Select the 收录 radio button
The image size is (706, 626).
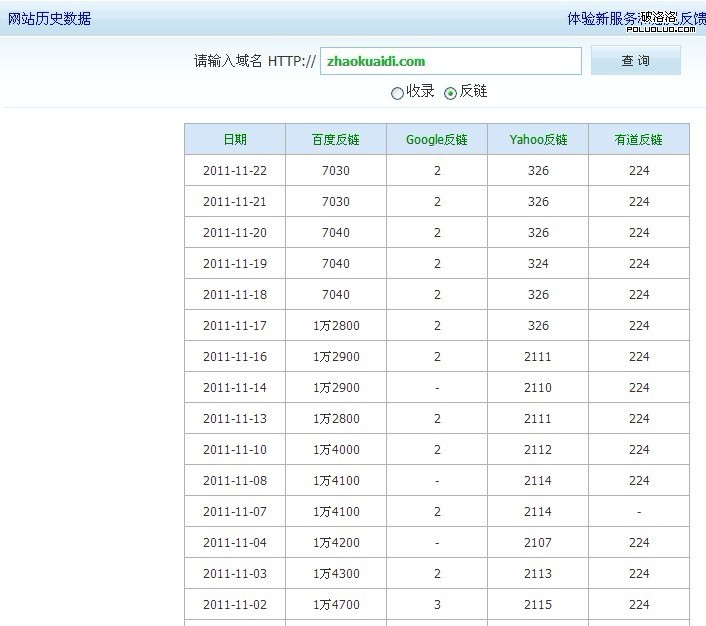(397, 93)
